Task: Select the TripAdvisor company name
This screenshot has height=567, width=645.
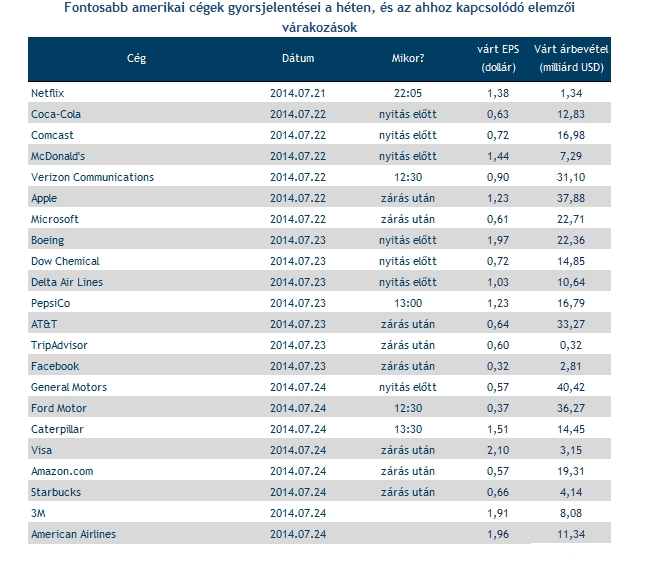Action: 59,345
